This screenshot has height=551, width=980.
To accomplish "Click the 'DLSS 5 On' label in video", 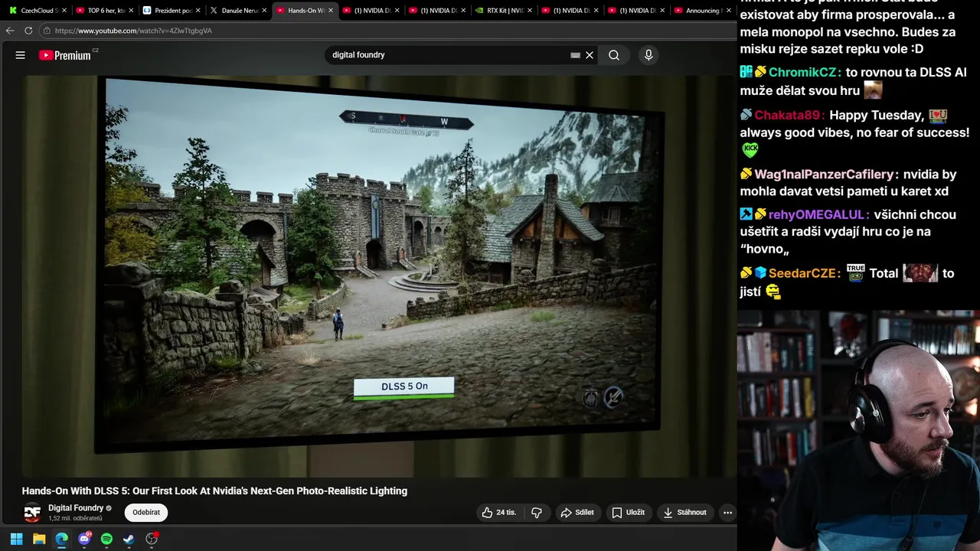I will pyautogui.click(x=403, y=387).
